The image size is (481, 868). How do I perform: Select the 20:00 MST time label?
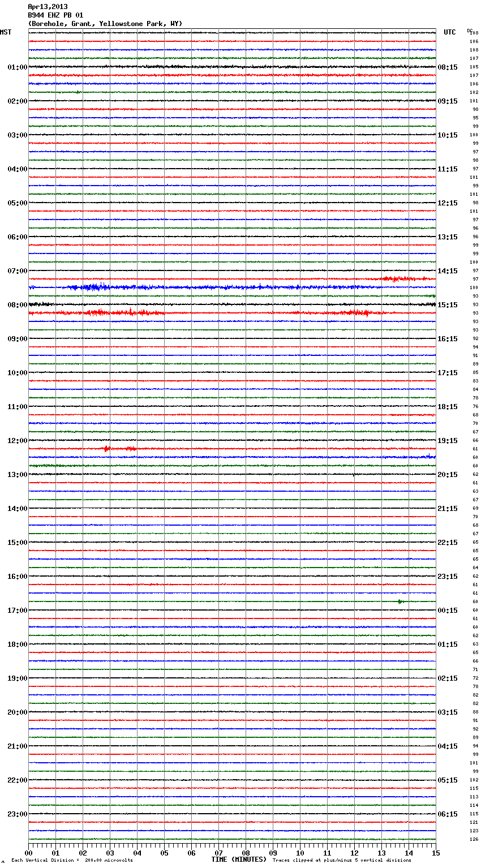tap(18, 712)
